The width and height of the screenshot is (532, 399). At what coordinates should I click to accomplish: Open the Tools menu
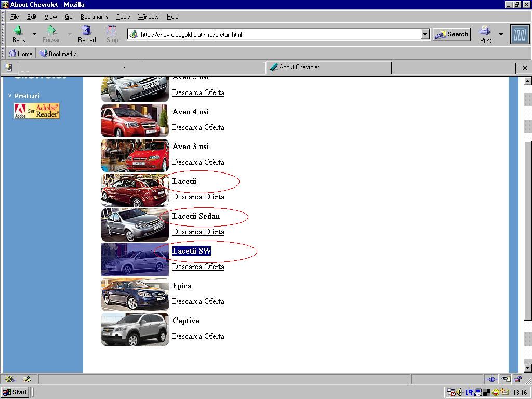pyautogui.click(x=123, y=17)
